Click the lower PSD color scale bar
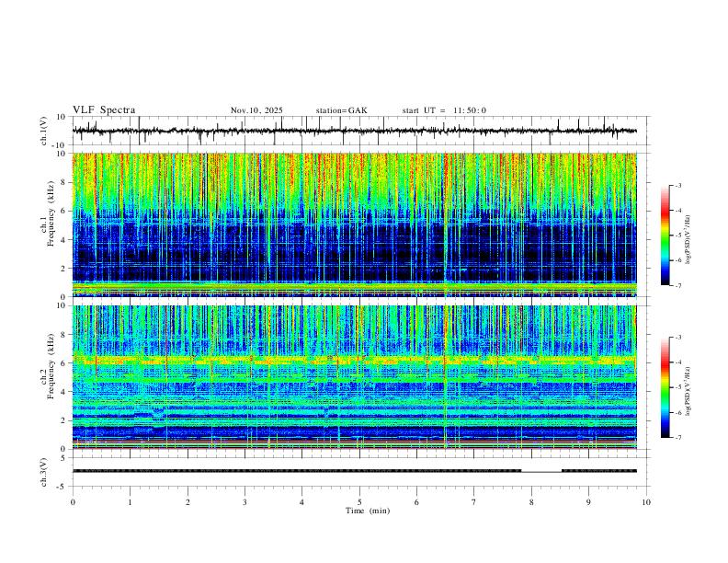Viewport: 728px width, 563px height. click(665, 387)
